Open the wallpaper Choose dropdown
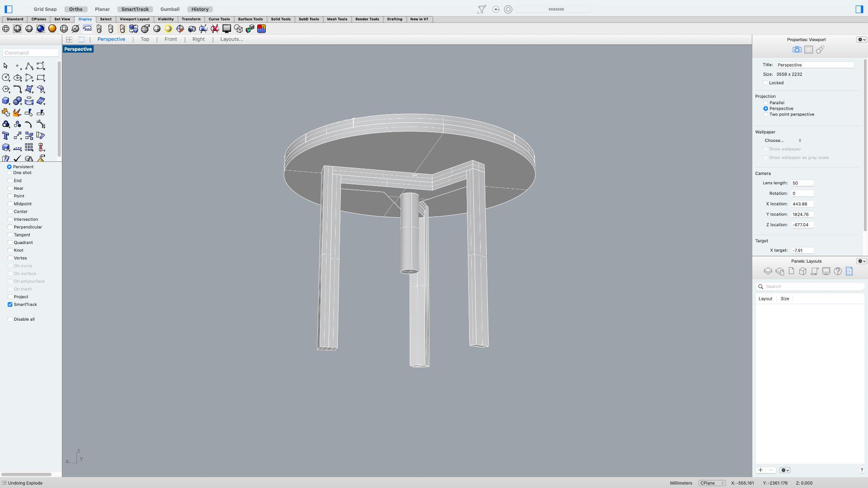 [x=782, y=140]
